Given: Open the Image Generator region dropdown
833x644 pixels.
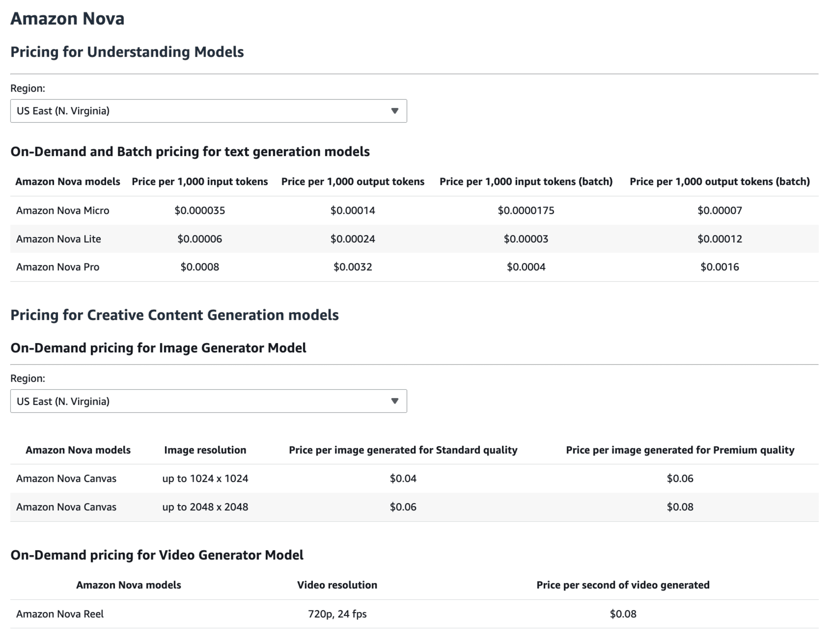Looking at the screenshot, I should (x=208, y=401).
